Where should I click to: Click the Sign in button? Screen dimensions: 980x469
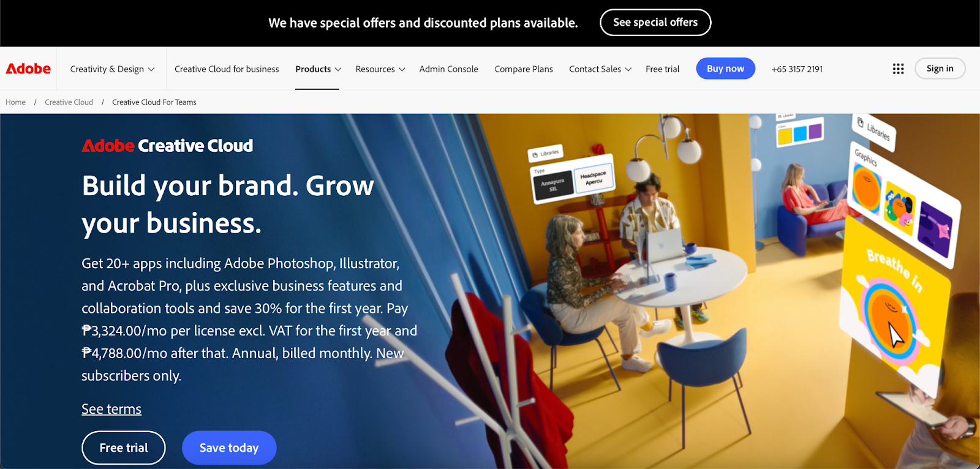point(940,69)
